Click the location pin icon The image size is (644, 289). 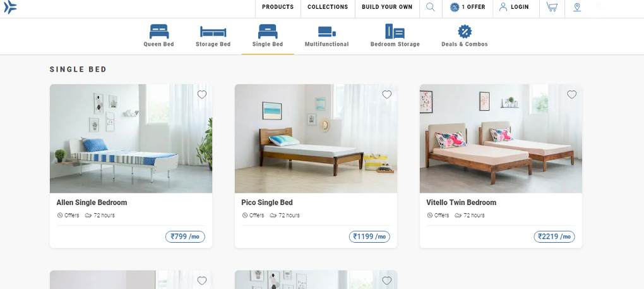577,7
